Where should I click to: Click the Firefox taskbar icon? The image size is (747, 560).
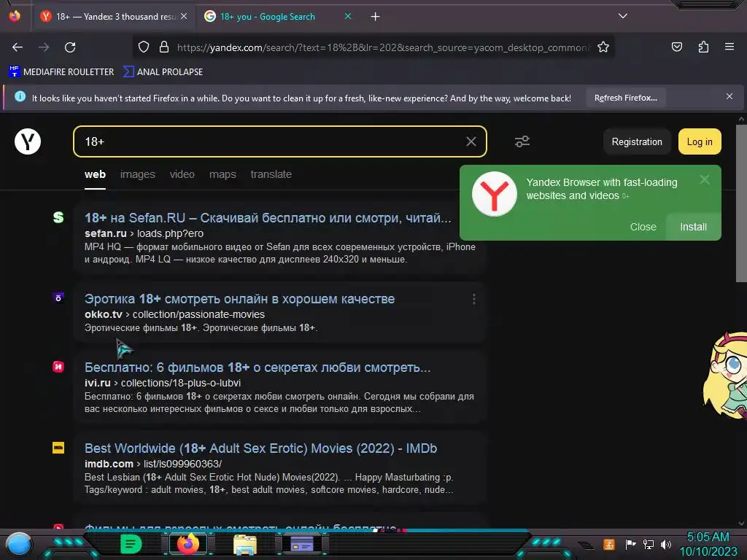coord(188,544)
